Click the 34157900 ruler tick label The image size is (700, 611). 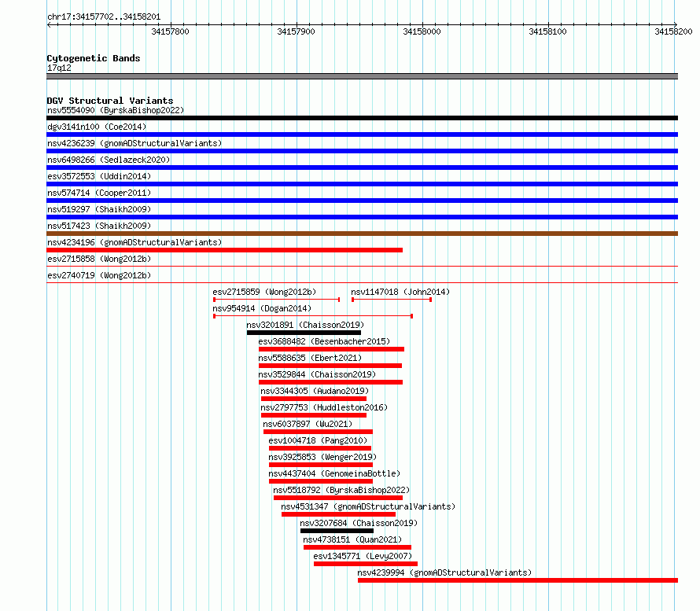[x=296, y=31]
